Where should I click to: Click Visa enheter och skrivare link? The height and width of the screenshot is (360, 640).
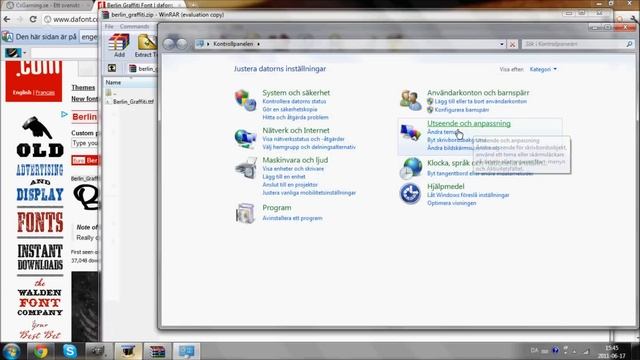(293, 169)
